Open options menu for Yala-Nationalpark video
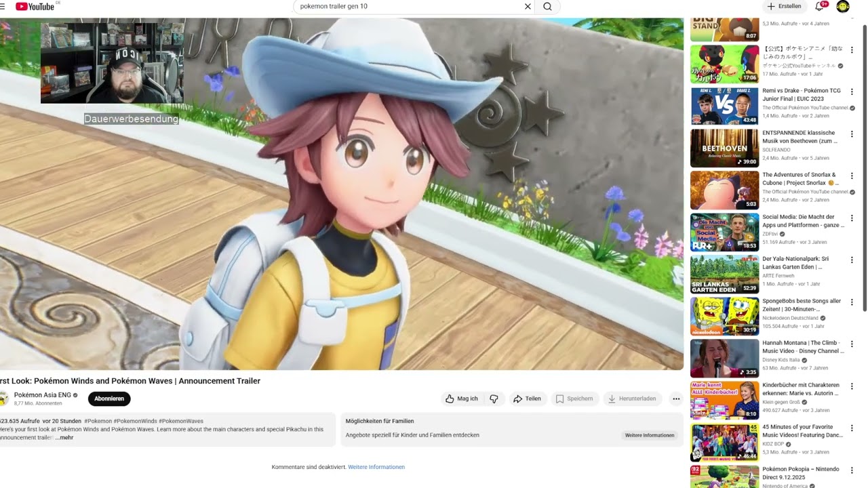 point(852,260)
